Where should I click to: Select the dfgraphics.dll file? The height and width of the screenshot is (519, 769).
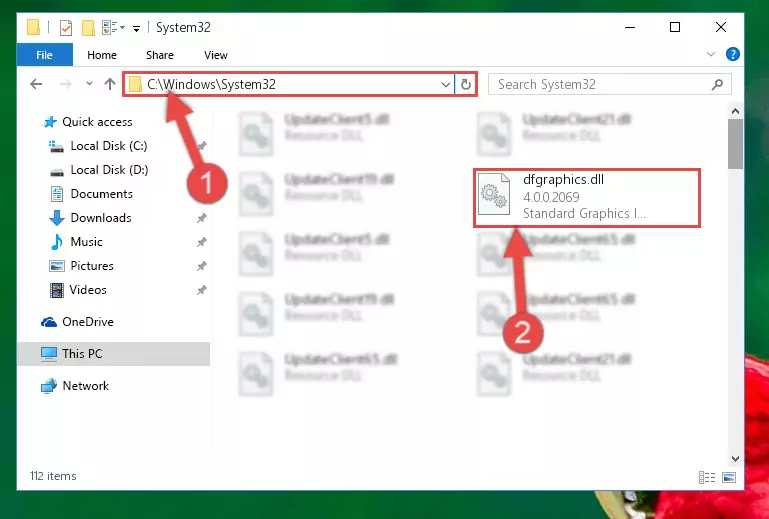coord(587,197)
